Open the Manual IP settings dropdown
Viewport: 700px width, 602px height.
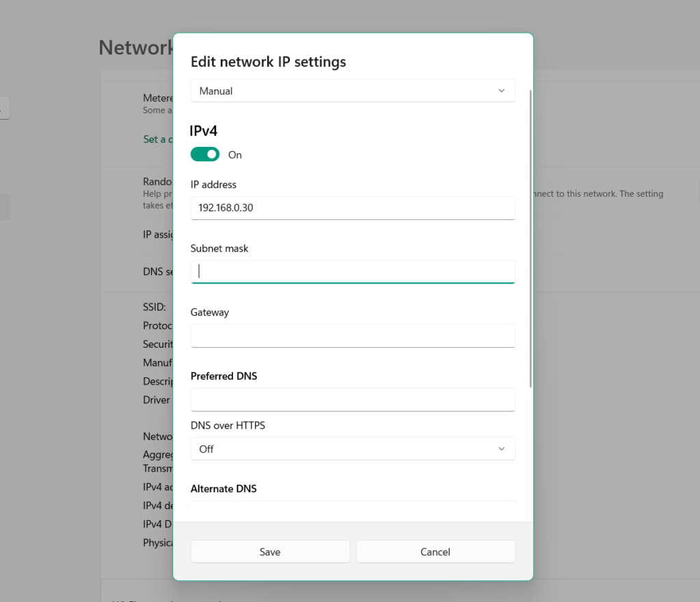(x=352, y=91)
